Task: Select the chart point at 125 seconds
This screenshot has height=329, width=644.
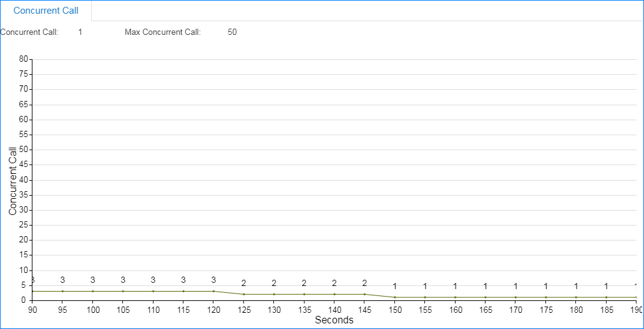Action: click(x=243, y=294)
